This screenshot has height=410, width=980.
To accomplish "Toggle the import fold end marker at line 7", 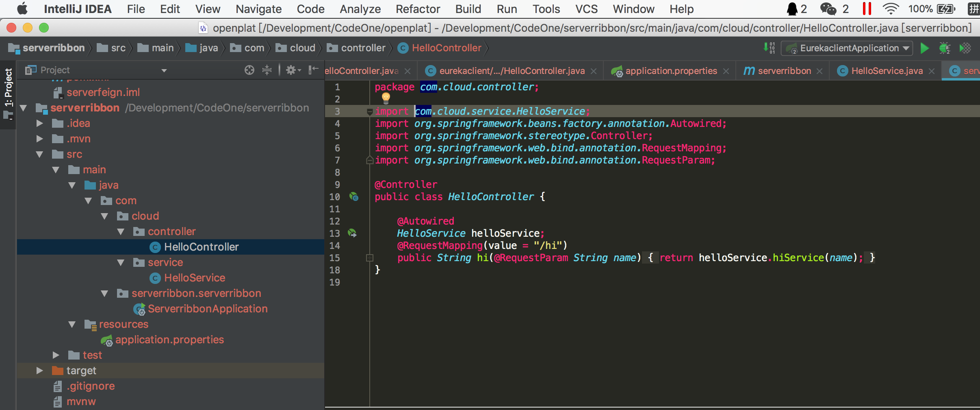I will click(x=370, y=160).
